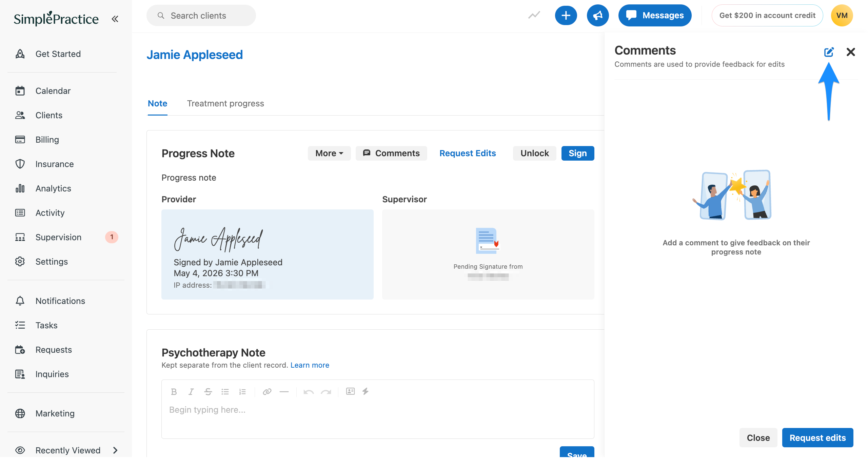The width and height of the screenshot is (868, 471).
Task: Open the Get Started rocket icon
Action: tap(20, 54)
